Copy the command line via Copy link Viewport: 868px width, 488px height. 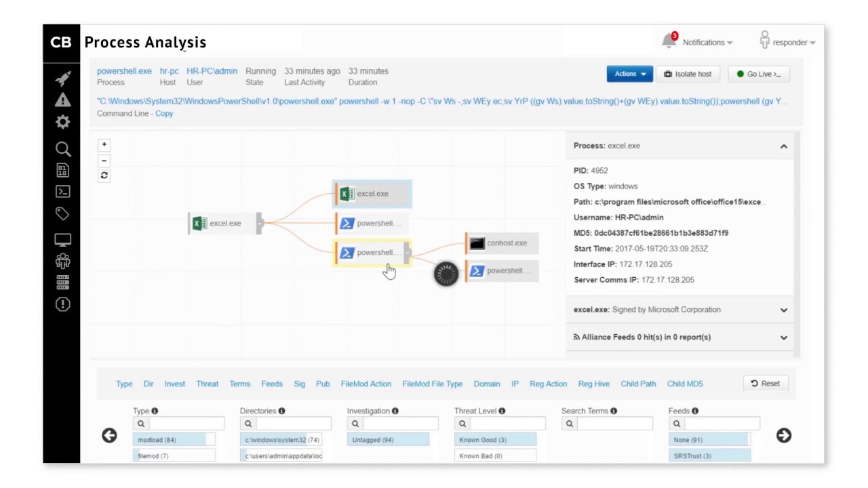pyautogui.click(x=164, y=113)
